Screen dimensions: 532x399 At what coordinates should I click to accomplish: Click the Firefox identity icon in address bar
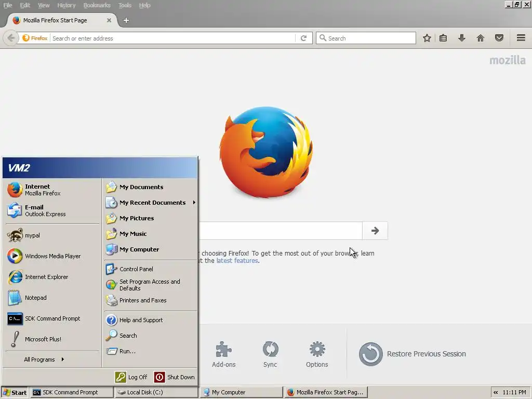(x=35, y=38)
